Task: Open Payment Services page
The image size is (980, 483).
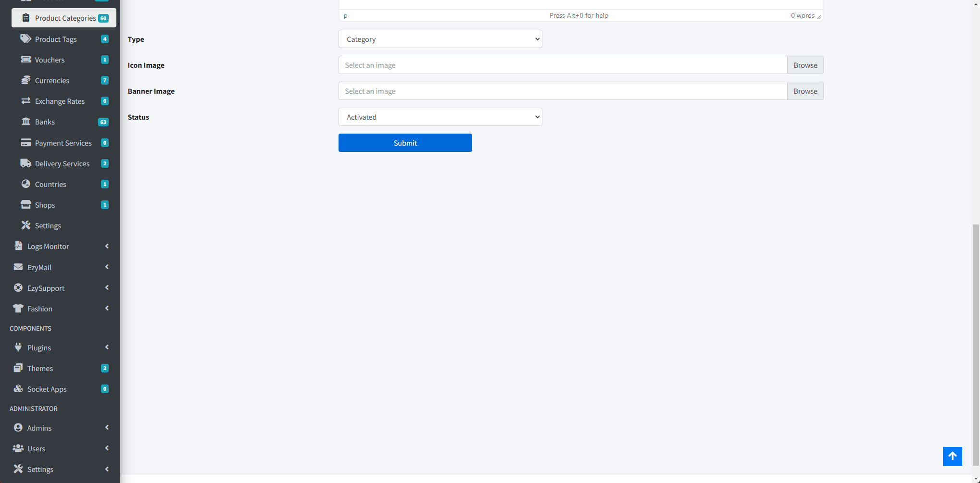Action: [x=63, y=143]
